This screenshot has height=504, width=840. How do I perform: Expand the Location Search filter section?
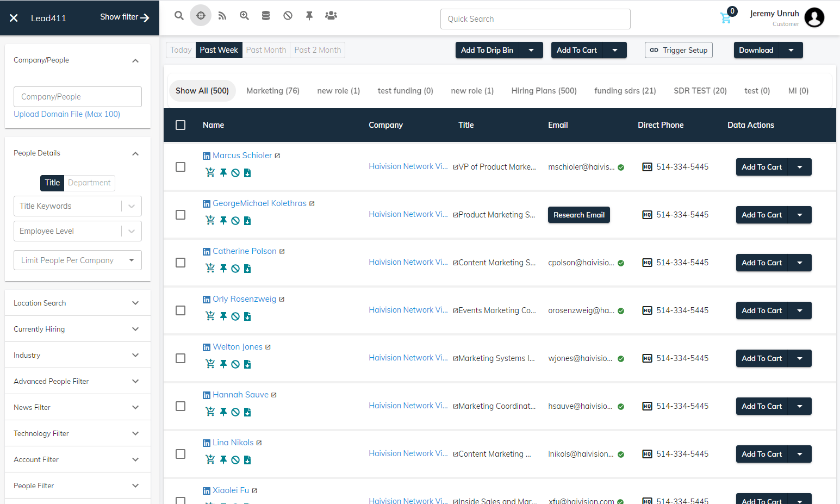(77, 302)
